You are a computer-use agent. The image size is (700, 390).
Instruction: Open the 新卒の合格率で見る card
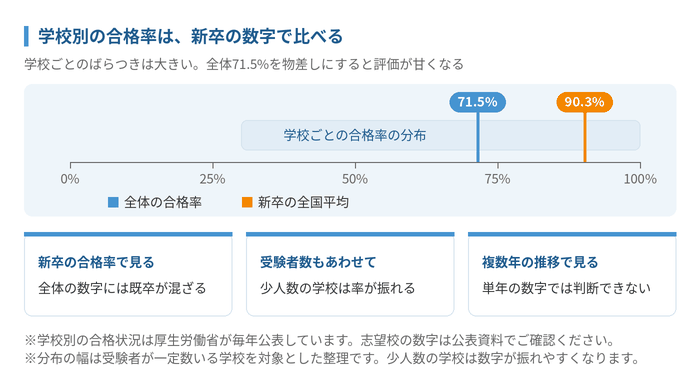click(x=128, y=274)
